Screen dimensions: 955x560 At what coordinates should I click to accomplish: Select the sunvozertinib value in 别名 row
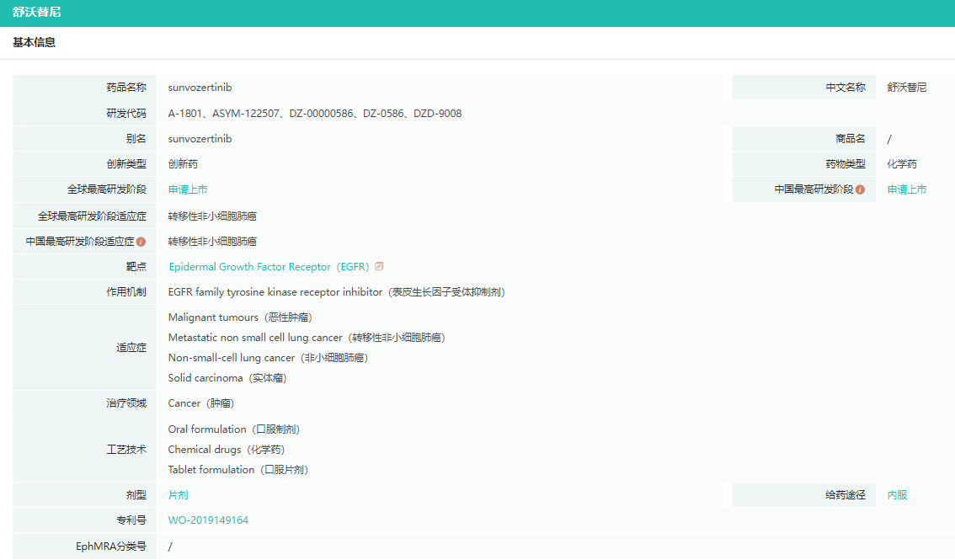(x=200, y=140)
